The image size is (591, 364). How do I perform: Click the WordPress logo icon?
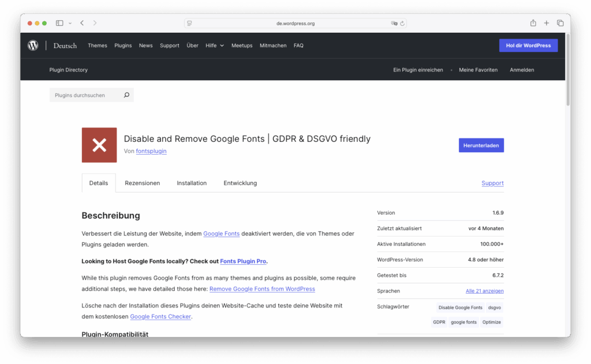pos(33,46)
